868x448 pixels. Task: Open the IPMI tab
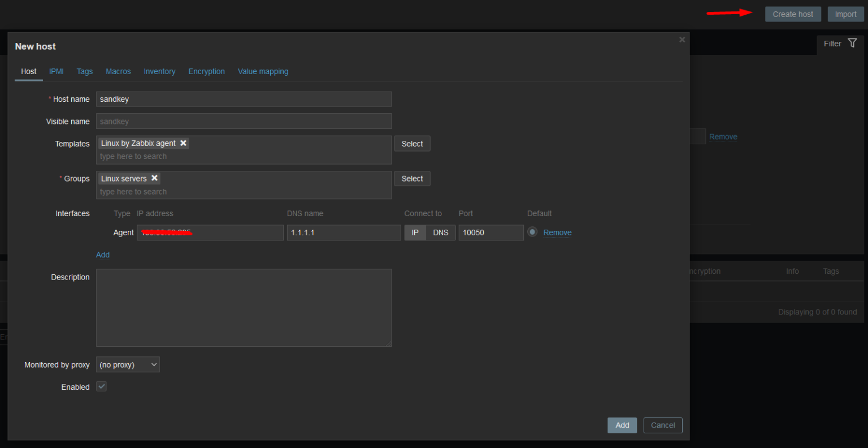pos(57,71)
